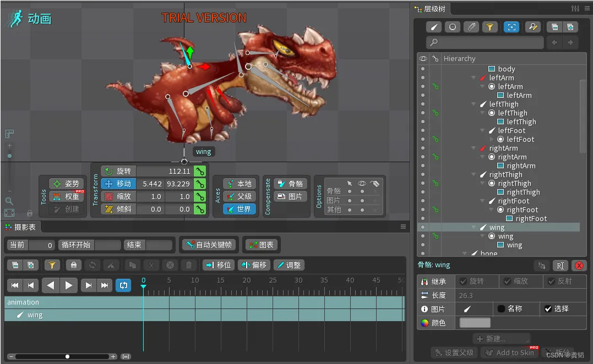Screen dimensions: 593x364
Task: Key the translation values
Action: click(x=200, y=184)
